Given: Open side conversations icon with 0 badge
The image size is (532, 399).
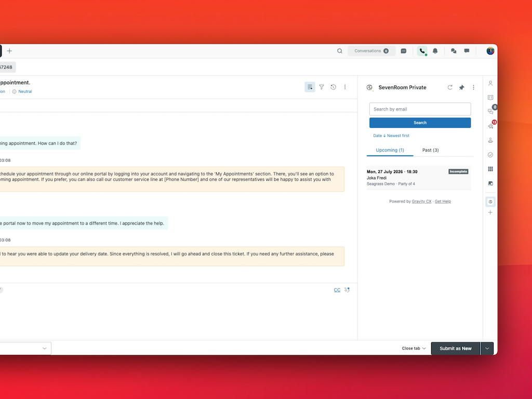Looking at the screenshot, I should point(491,111).
